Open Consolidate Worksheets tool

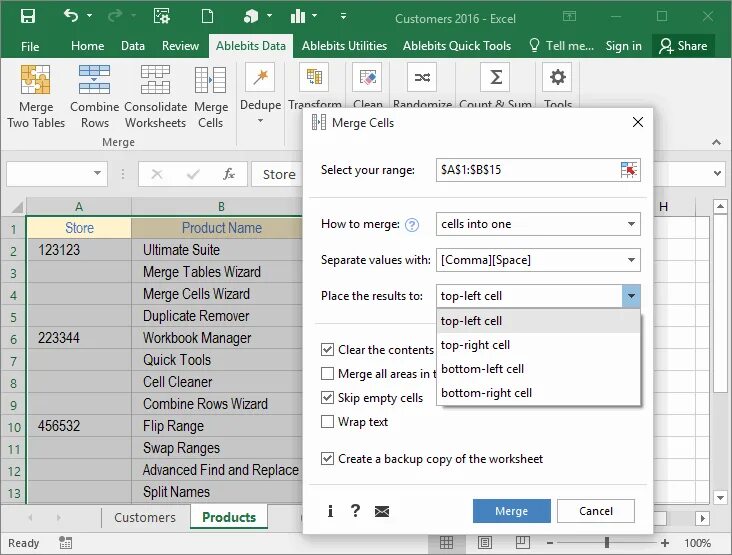point(155,97)
